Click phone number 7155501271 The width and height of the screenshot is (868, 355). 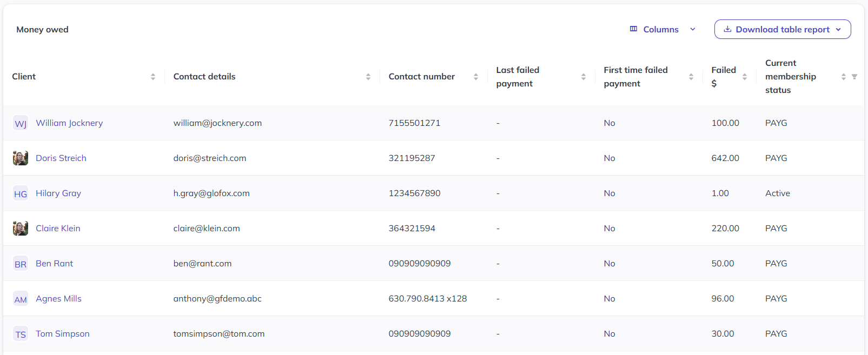(x=414, y=123)
